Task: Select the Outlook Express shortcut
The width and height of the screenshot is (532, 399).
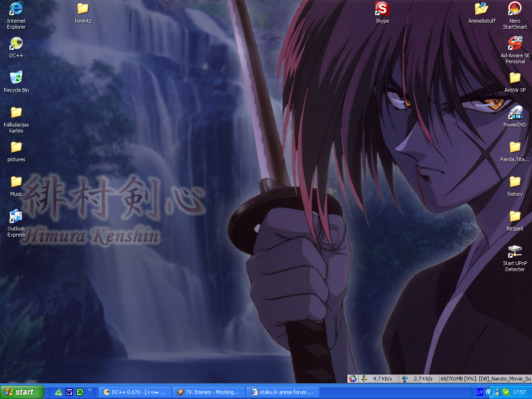Action: (x=16, y=223)
